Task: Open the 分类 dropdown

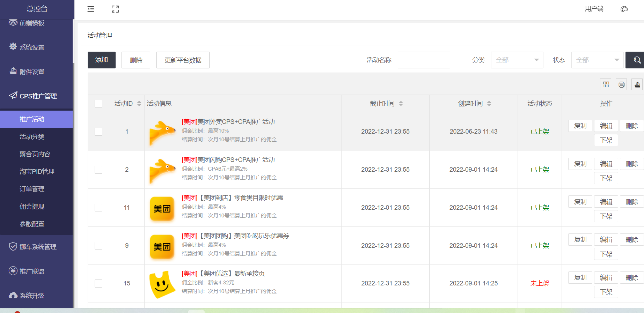Action: [517, 60]
